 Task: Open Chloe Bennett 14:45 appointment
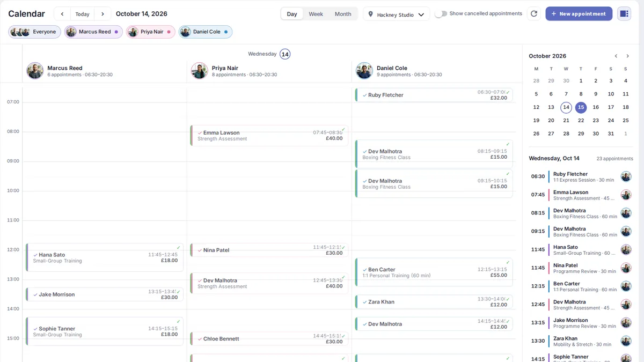(269, 339)
